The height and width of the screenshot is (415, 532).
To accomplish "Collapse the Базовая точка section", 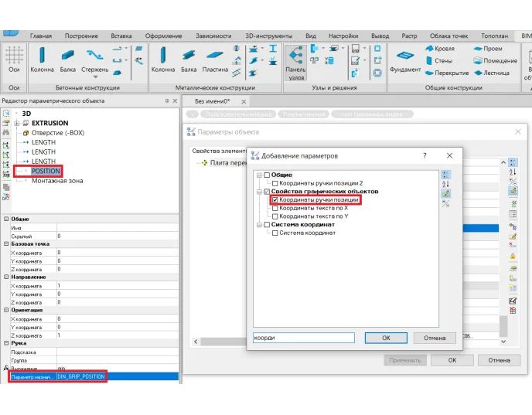I will click(6, 243).
